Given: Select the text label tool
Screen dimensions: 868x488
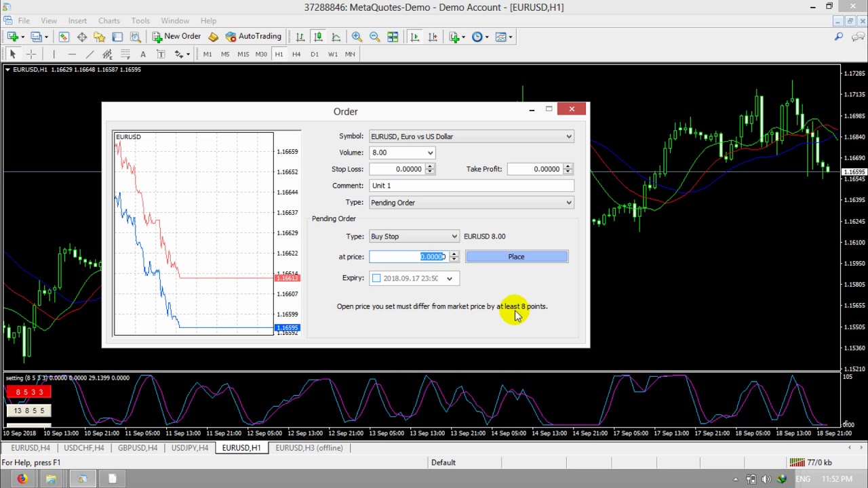Looking at the screenshot, I should pos(161,54).
